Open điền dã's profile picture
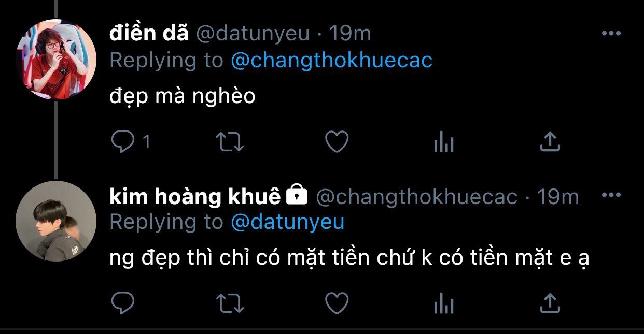Screen dimensions: 644x334 click(x=56, y=59)
